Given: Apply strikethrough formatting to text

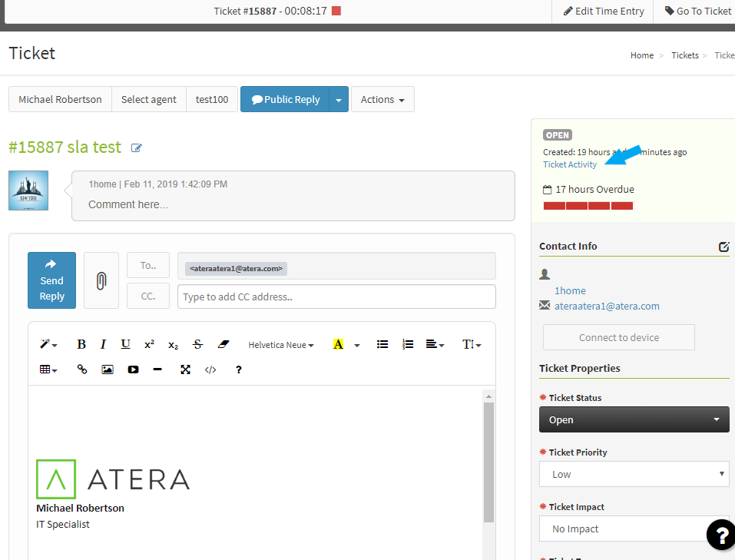Looking at the screenshot, I should coord(197,344).
